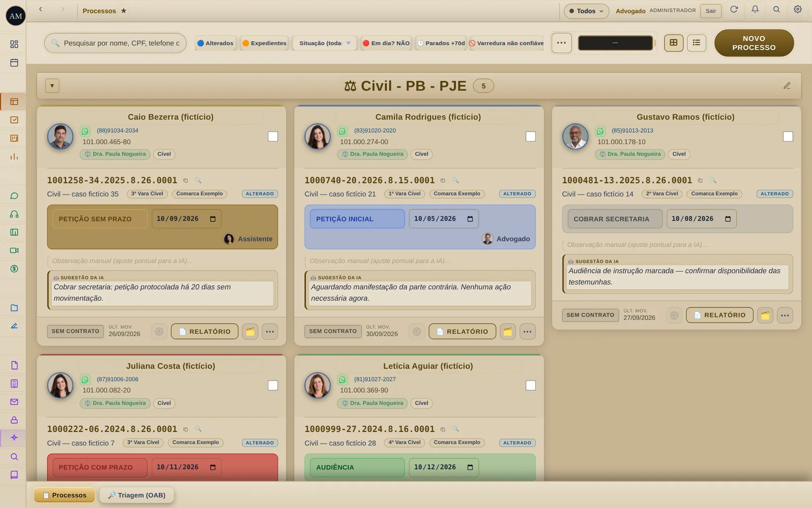Click the 10/05/2026 date field
812x508 pixels.
pyautogui.click(x=444, y=219)
